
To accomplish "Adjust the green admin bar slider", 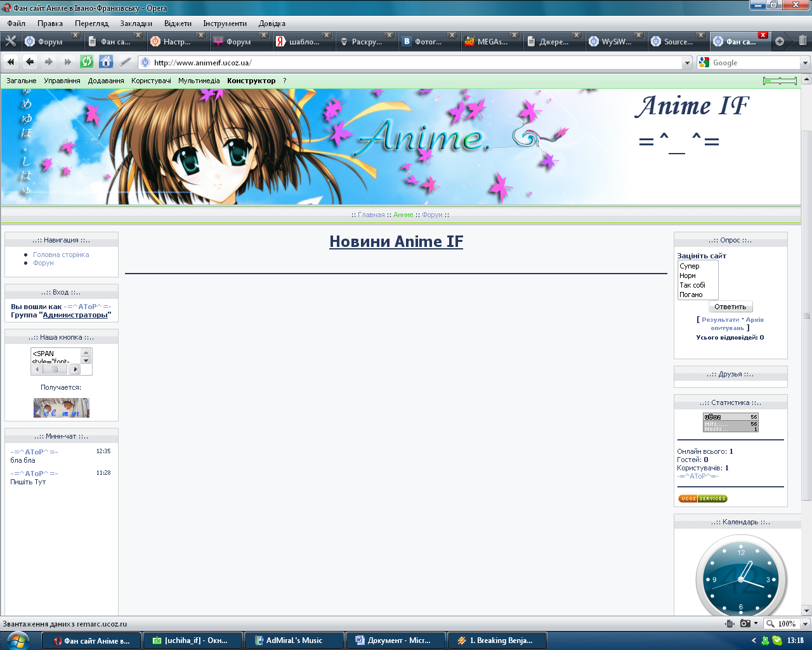I will click(x=780, y=81).
